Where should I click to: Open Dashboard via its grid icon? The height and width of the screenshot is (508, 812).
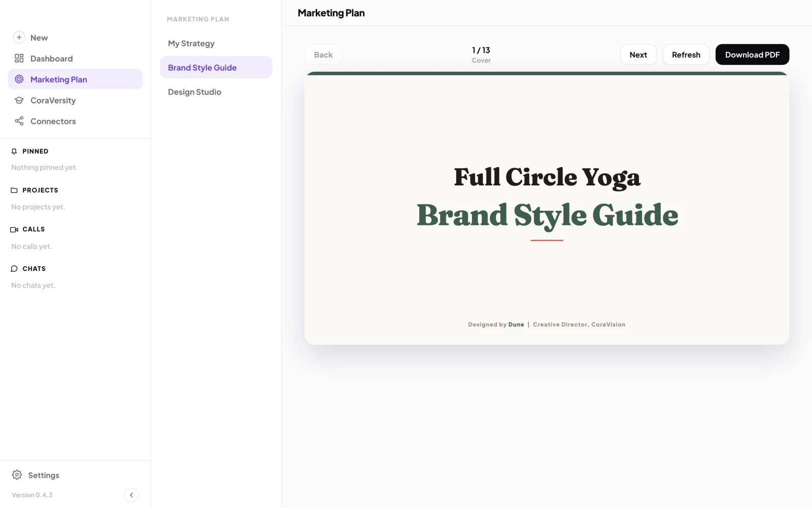(19, 58)
